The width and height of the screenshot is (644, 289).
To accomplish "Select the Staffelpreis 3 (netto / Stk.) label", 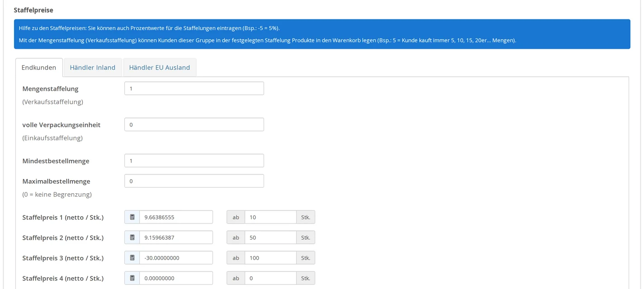I will tap(63, 258).
